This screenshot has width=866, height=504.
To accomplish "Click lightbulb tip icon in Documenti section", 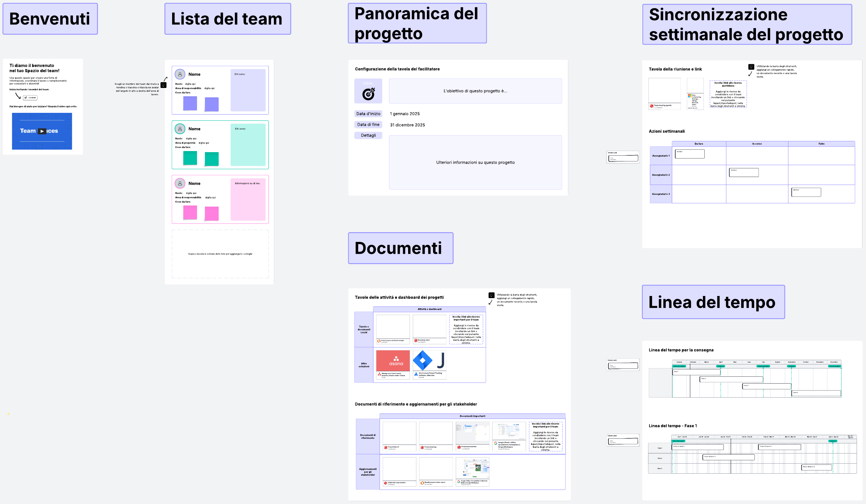I will tap(491, 295).
